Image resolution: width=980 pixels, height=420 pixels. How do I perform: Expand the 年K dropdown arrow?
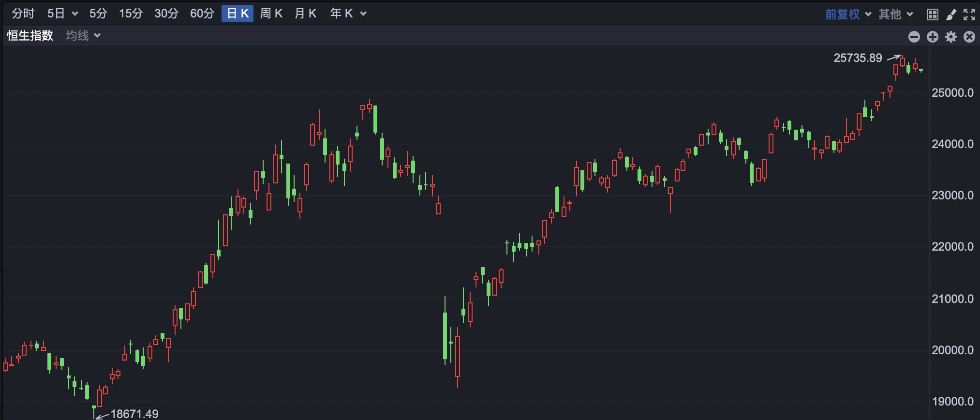[x=363, y=14]
